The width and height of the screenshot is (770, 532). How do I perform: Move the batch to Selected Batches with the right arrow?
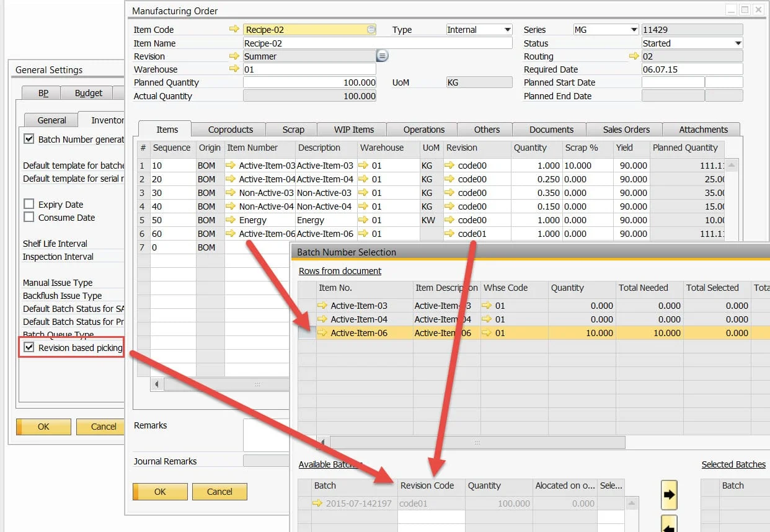(x=669, y=495)
